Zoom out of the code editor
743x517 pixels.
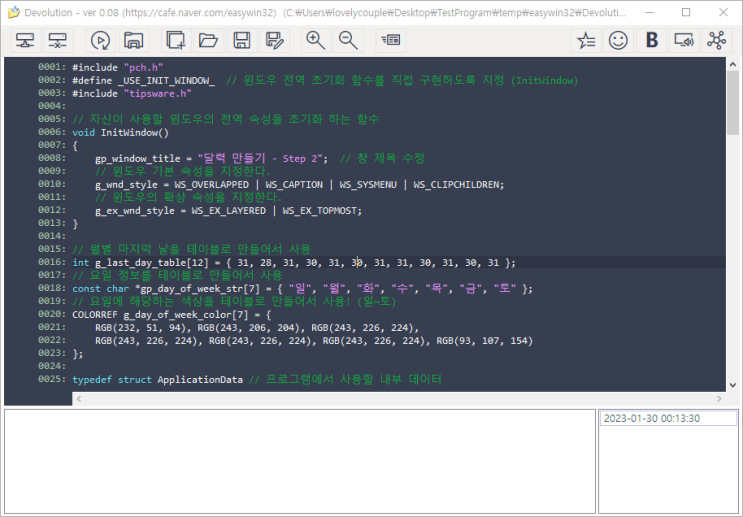[348, 40]
